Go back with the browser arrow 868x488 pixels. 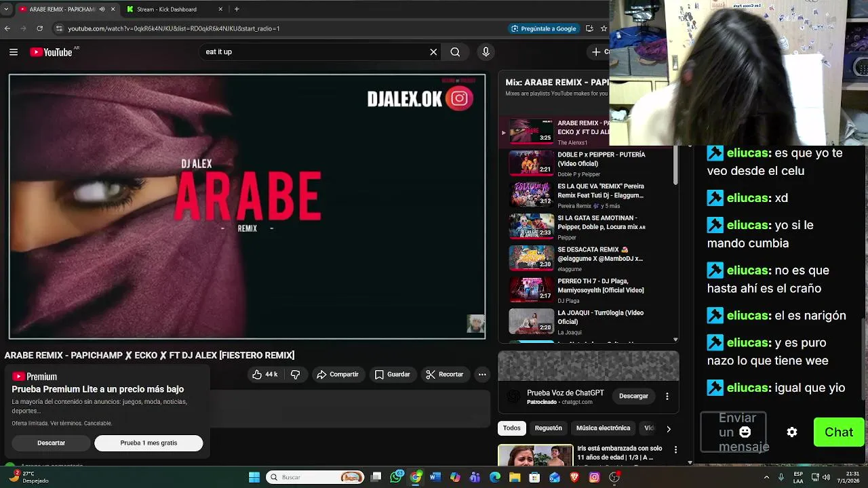tap(7, 28)
